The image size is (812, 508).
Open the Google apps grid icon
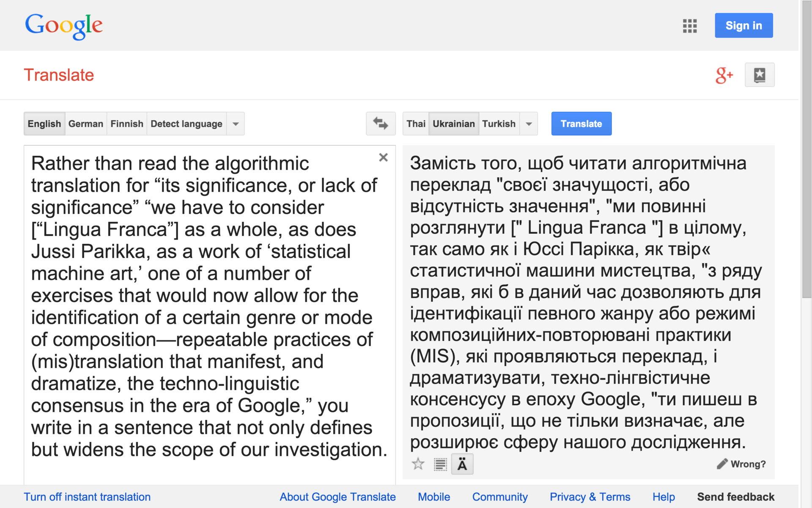[x=689, y=26]
